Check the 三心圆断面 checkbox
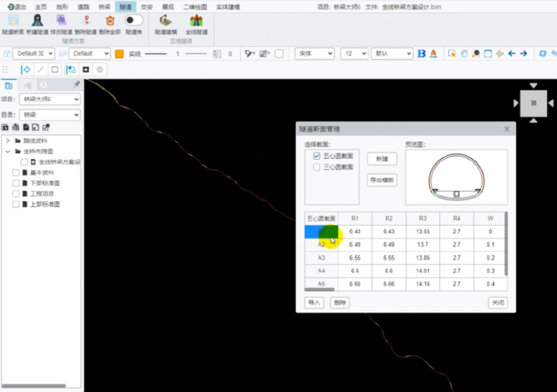Image resolution: width=557 pixels, height=392 pixels. (317, 167)
